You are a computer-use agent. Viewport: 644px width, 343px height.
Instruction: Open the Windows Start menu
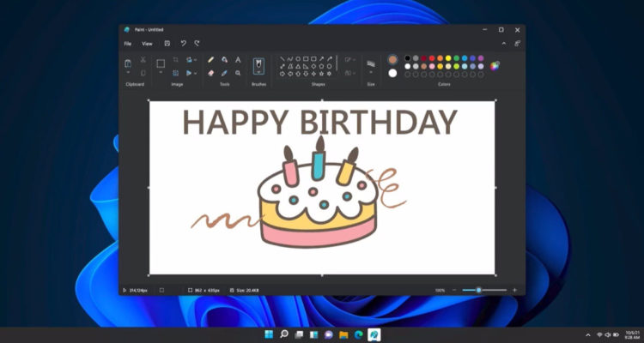269,334
